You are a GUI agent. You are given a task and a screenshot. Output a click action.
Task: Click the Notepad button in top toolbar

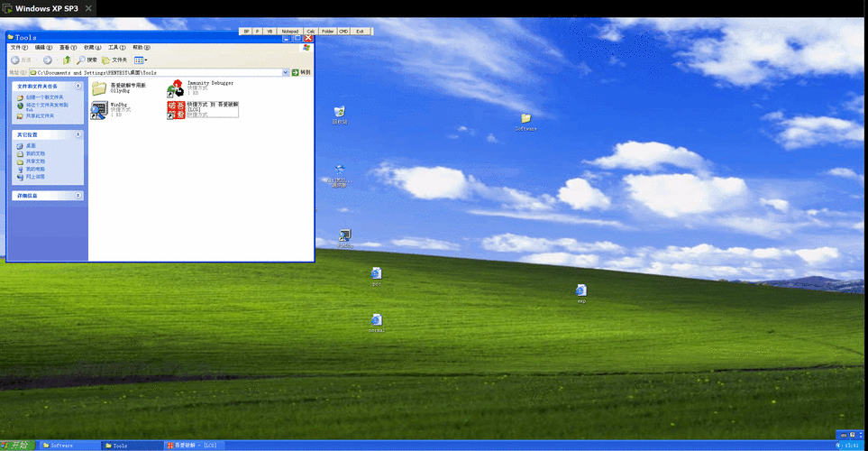(x=289, y=32)
